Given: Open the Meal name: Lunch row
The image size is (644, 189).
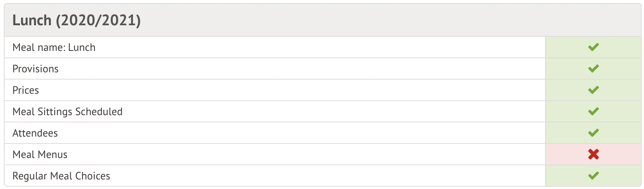Looking at the screenshot, I should 54,47.
